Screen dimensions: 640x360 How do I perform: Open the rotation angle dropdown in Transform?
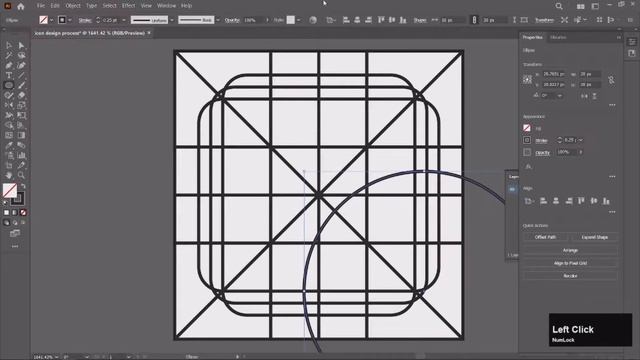[x=560, y=96]
